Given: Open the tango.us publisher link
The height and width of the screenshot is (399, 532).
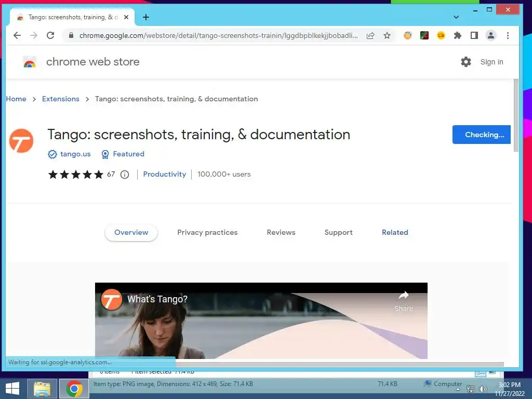Looking at the screenshot, I should [x=75, y=154].
